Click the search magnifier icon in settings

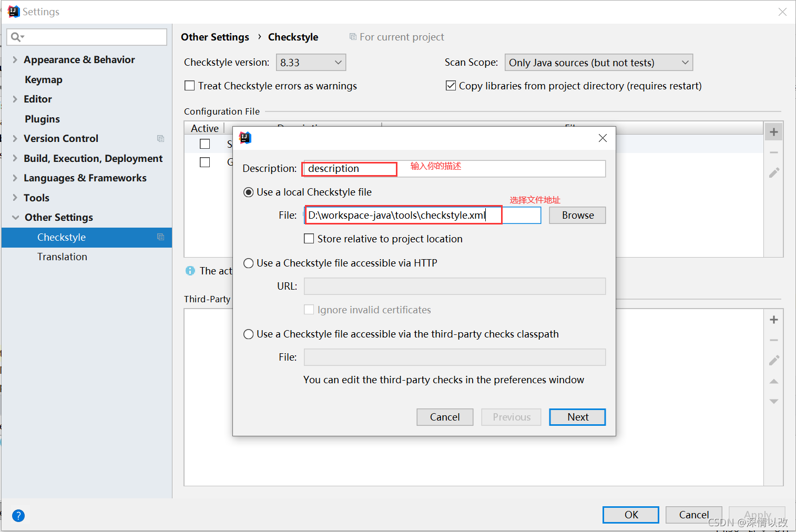click(17, 37)
